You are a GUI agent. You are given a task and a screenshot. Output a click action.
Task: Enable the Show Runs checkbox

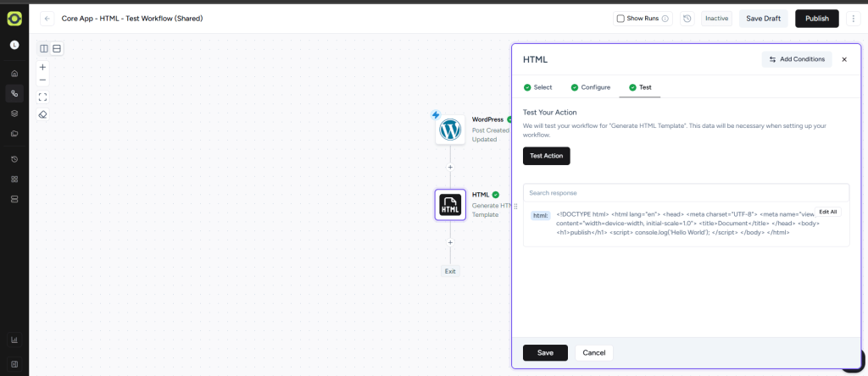click(x=620, y=19)
